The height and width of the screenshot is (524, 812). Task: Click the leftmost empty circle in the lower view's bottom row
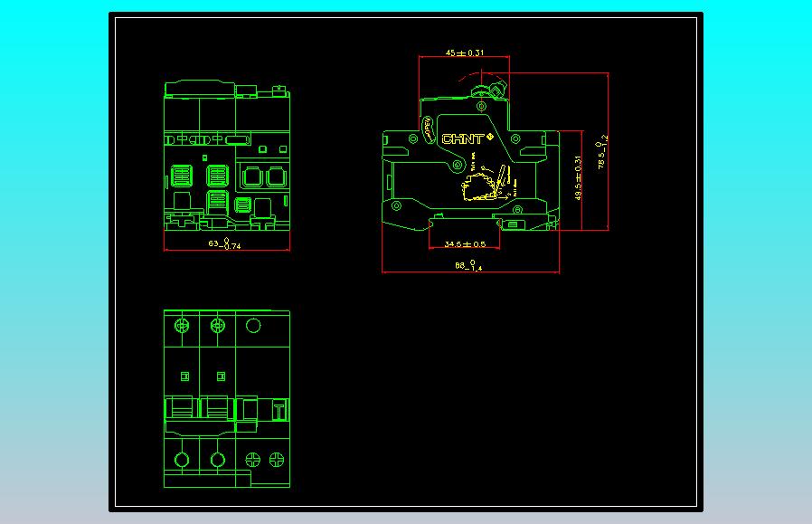coord(182,460)
